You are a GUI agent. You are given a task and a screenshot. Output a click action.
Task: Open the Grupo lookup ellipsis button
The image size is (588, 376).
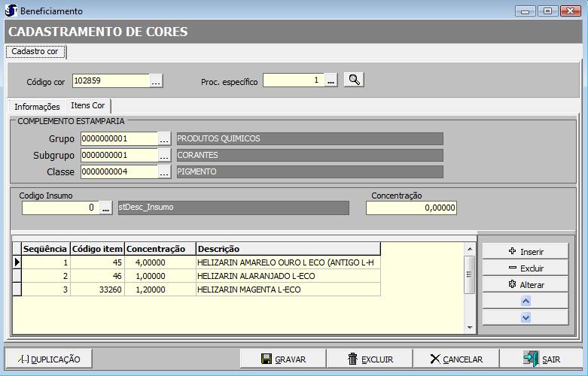164,138
